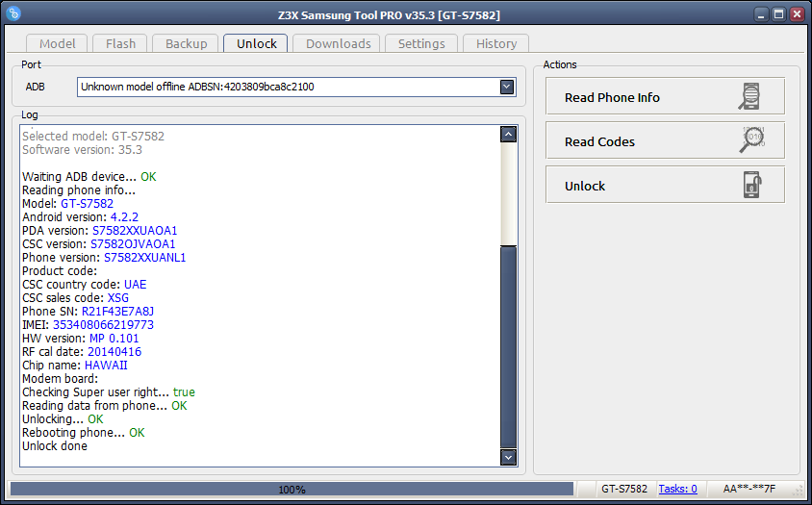Click the resize grip in status bar corner

pos(798,490)
